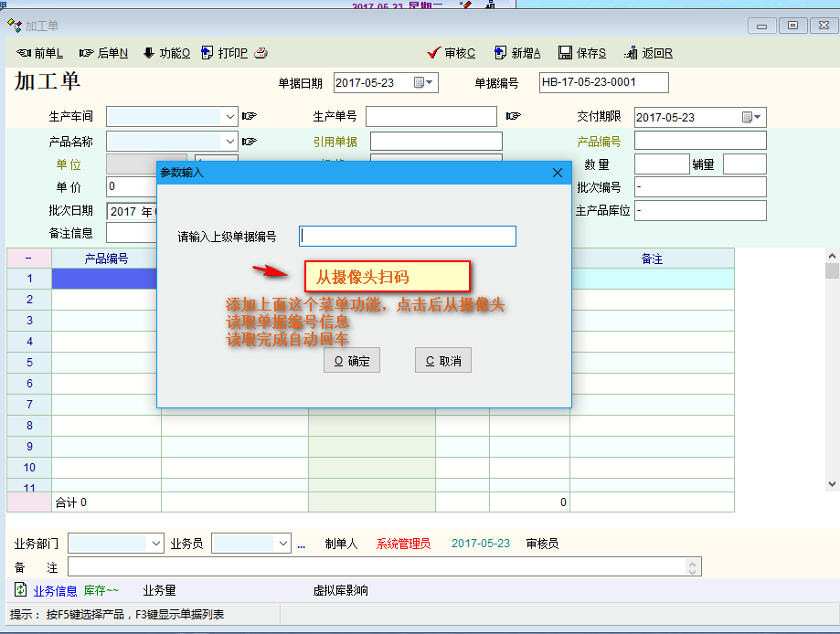This screenshot has height=634, width=840.
Task: Click the 返回 return toolbar button
Action: click(x=648, y=53)
